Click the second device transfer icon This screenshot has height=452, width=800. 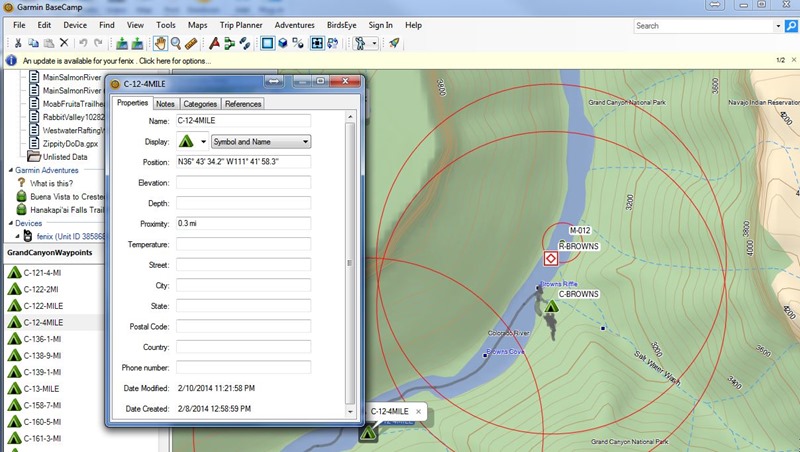137,43
